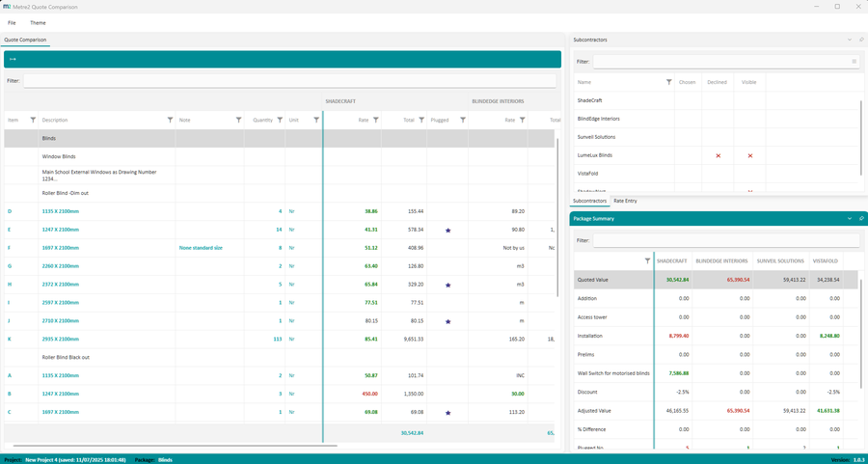Click filter options icon in Subcontractors filter
The image size is (868, 464).
point(854,62)
